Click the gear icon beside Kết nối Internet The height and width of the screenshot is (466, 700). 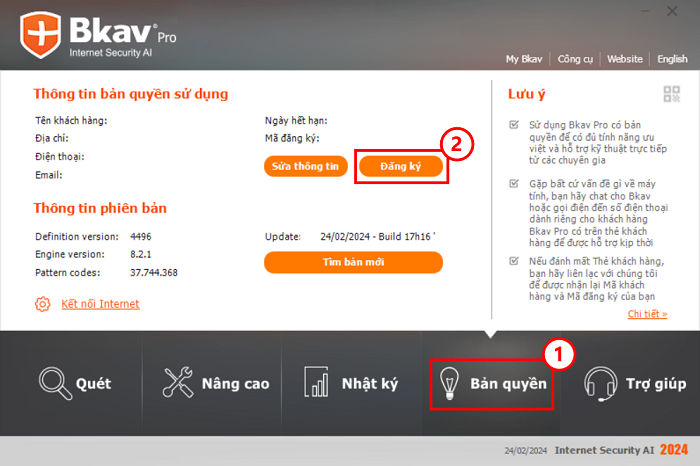tap(42, 304)
